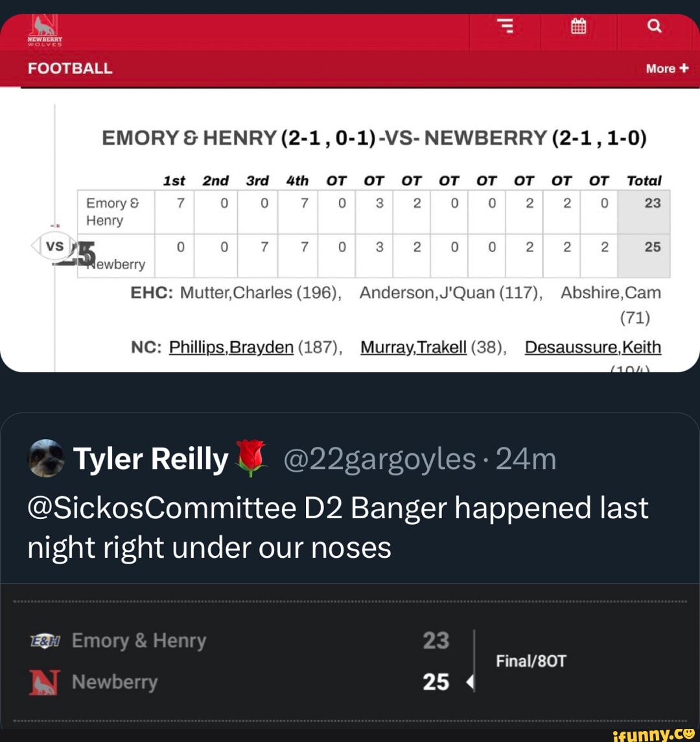
Task: Open Phillips, Brayden player link
Action: 231,348
